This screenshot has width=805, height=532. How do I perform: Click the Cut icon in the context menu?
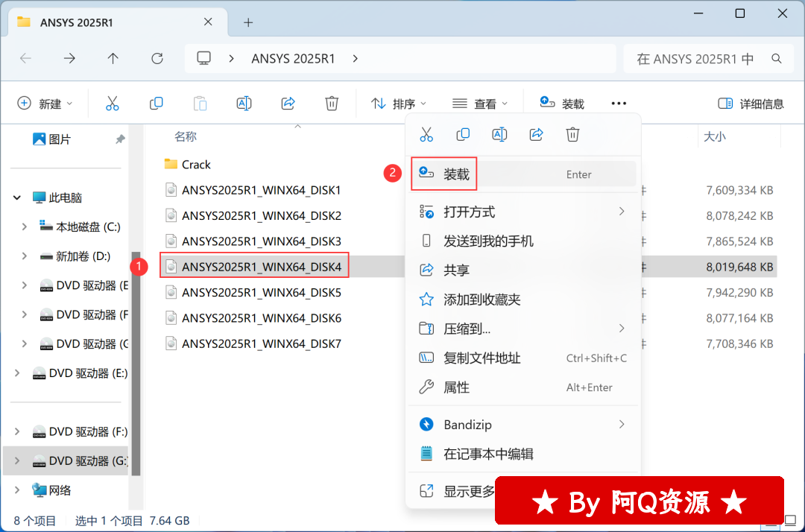click(426, 135)
